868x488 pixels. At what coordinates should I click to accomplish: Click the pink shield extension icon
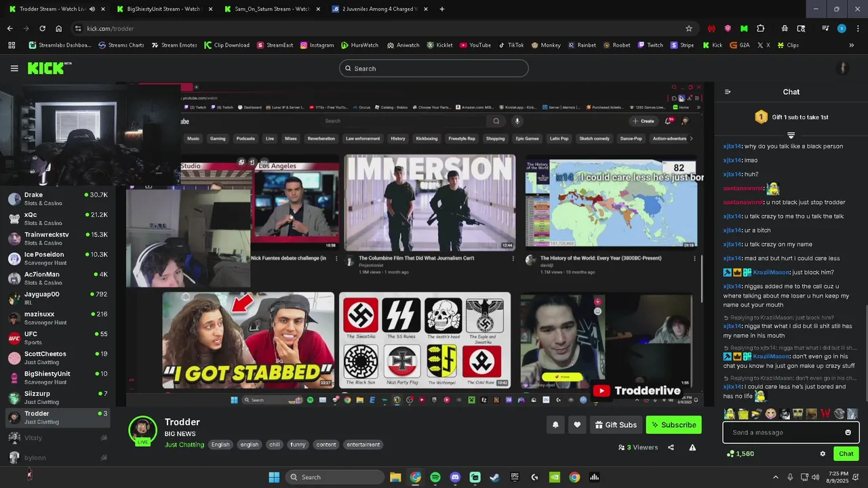[728, 28]
